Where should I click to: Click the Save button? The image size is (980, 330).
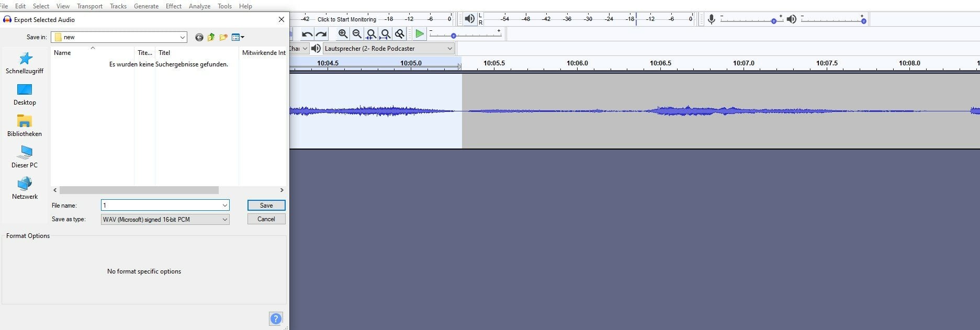pos(266,206)
